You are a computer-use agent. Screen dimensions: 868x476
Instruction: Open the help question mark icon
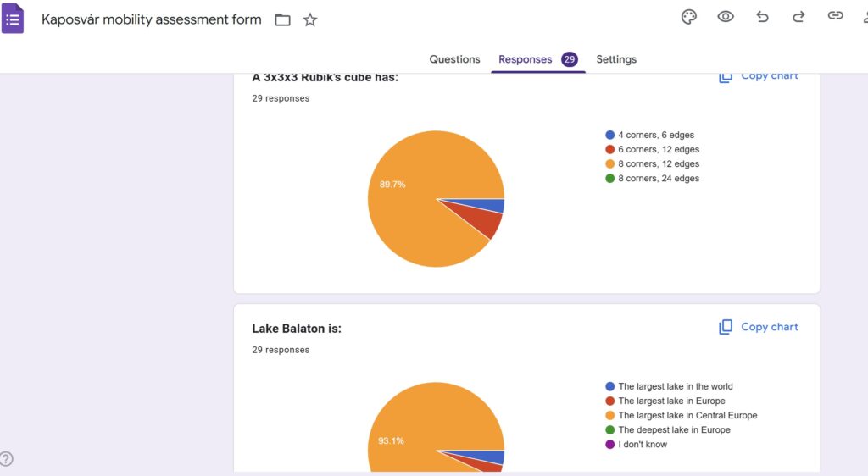7,459
